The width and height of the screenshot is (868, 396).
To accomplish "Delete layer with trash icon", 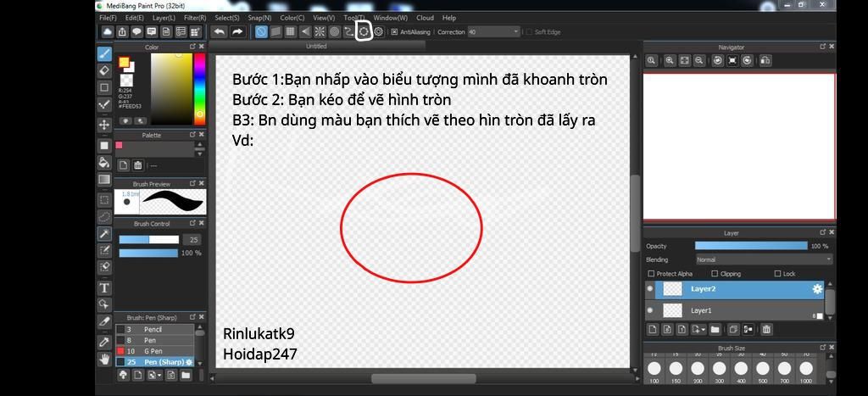I will pyautogui.click(x=766, y=330).
